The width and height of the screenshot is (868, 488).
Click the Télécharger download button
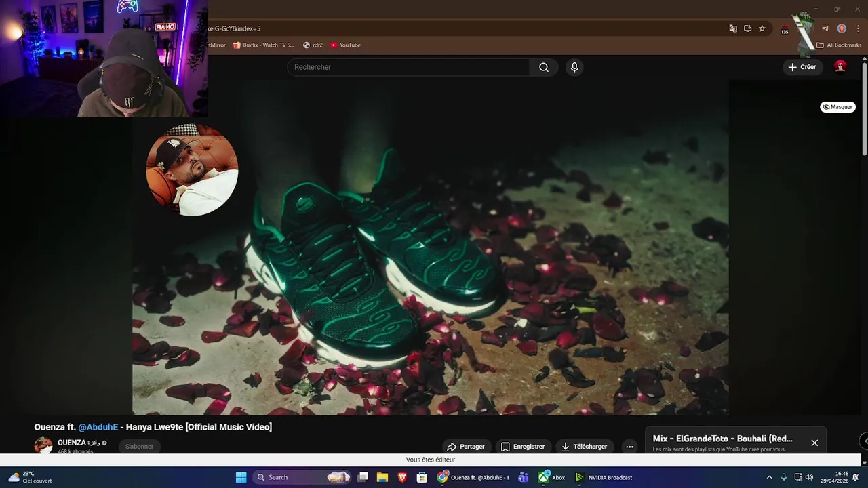pyautogui.click(x=585, y=447)
